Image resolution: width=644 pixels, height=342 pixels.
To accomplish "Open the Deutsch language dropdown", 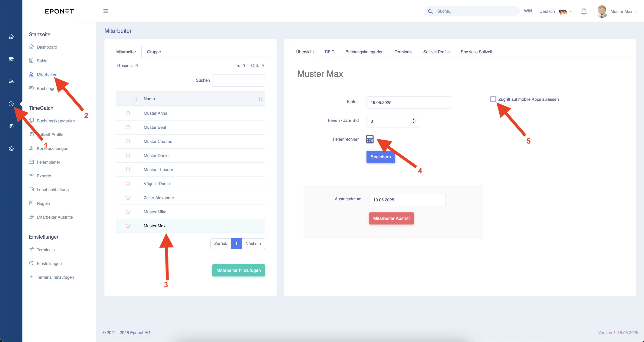I will pos(556,11).
